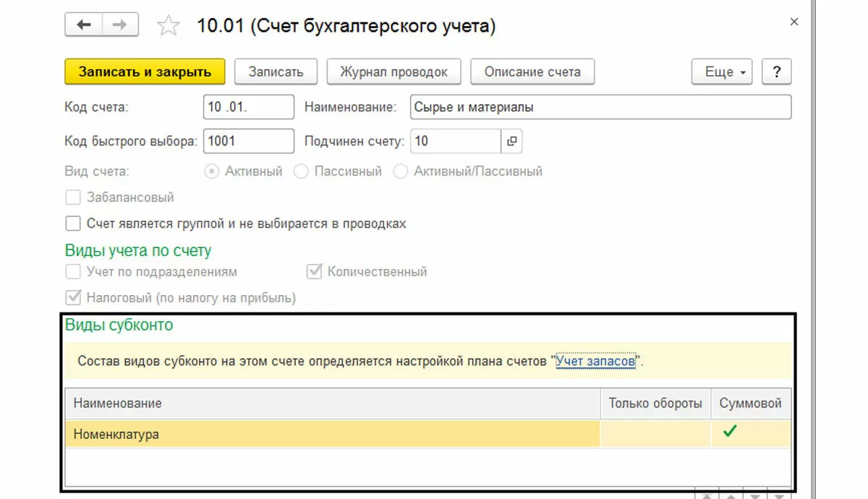Viewport: 868px width, 499px height.
Task: Follow the Учет запасов link
Action: point(595,361)
